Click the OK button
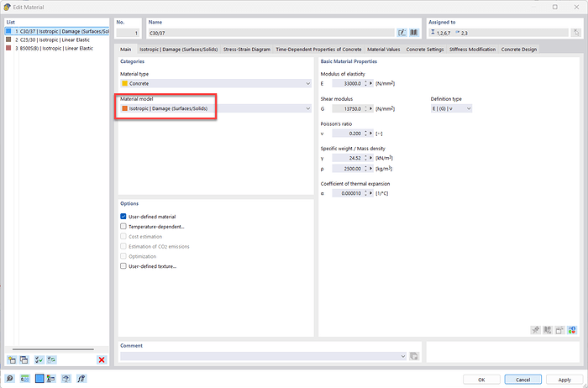Image resolution: width=588 pixels, height=388 pixels. [481, 380]
